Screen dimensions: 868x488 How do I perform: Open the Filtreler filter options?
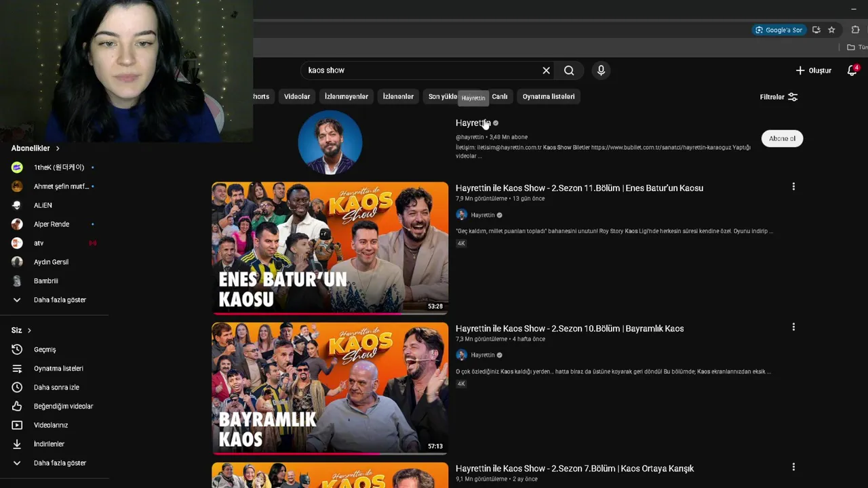click(778, 97)
